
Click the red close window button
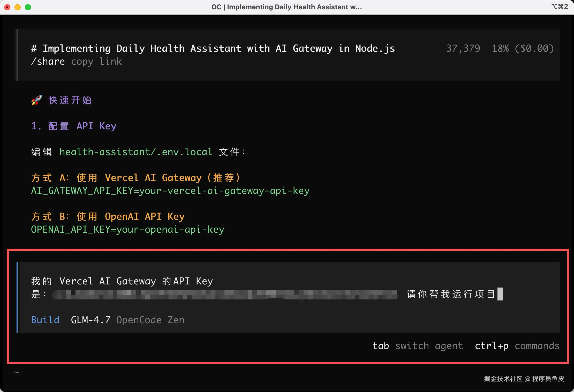point(7,7)
